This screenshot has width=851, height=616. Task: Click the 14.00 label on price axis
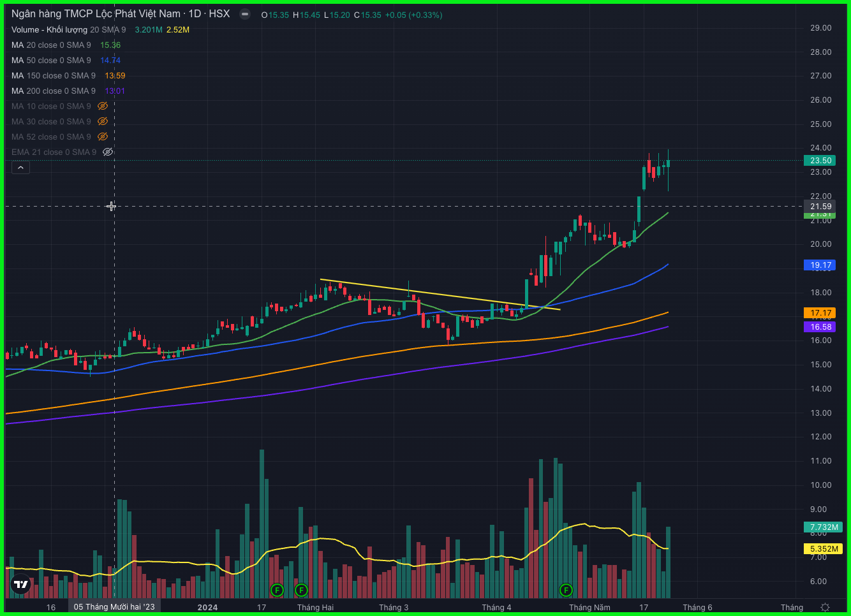pyautogui.click(x=820, y=389)
